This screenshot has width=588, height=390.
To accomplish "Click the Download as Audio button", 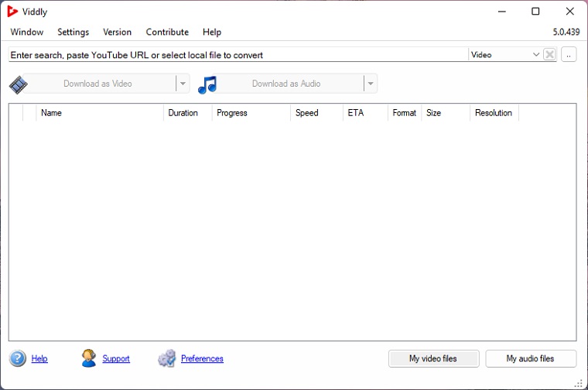I will (x=288, y=84).
